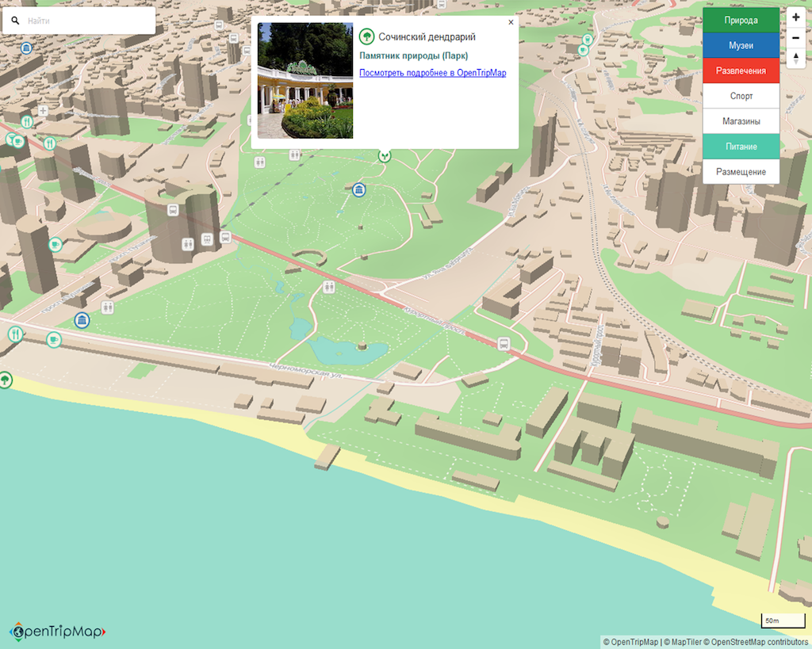Turn off the Развлечения filter
This screenshot has height=649, width=812.
[741, 71]
